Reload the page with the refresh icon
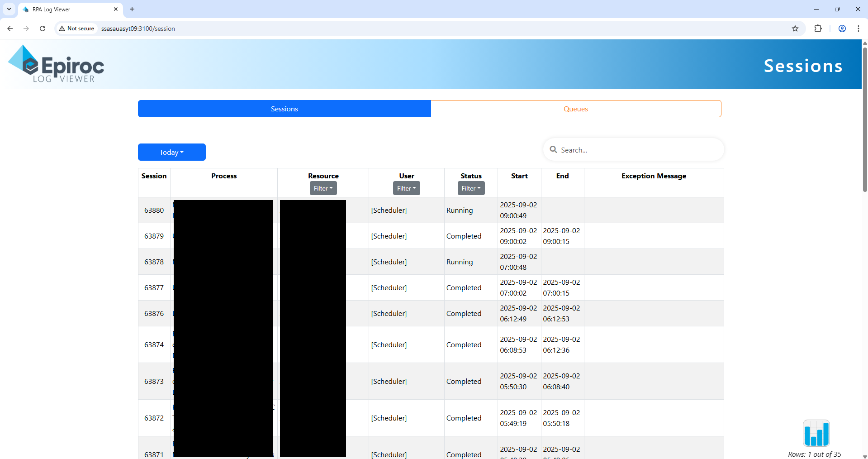Image resolution: width=868 pixels, height=459 pixels. 42,28
